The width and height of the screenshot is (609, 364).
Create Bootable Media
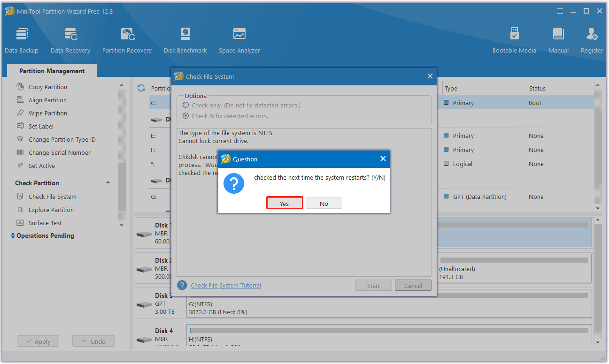514,40
